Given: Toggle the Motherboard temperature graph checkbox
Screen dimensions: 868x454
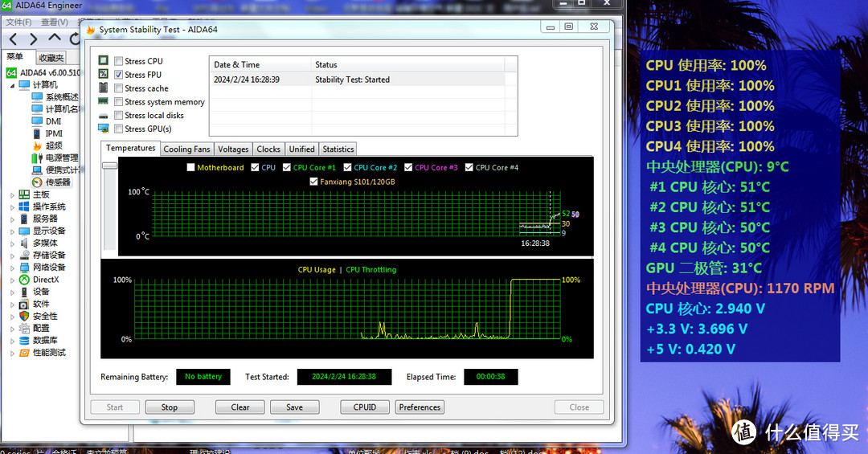Looking at the screenshot, I should [x=190, y=168].
